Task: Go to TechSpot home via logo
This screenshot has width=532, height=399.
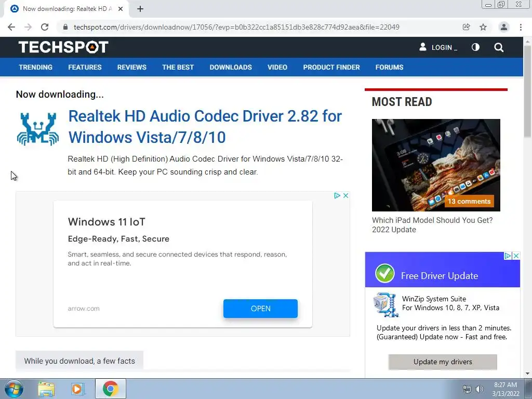Action: [x=63, y=47]
